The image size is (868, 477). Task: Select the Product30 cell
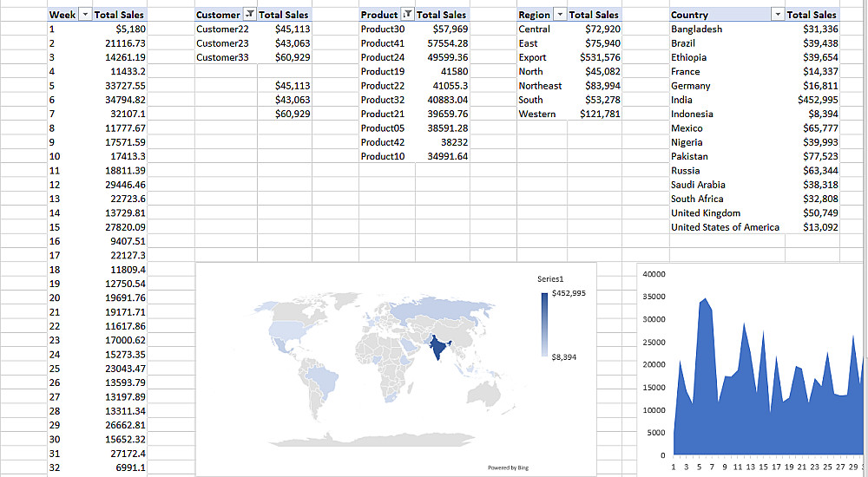383,29
